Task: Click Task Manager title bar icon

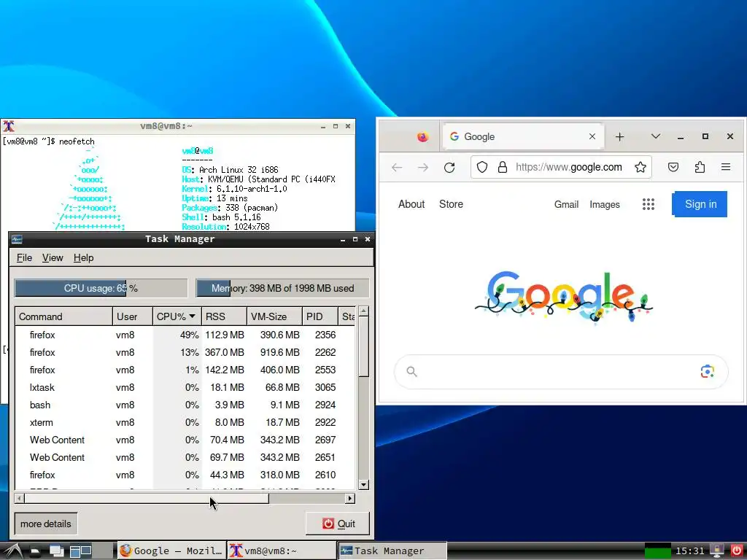Action: 17,239
